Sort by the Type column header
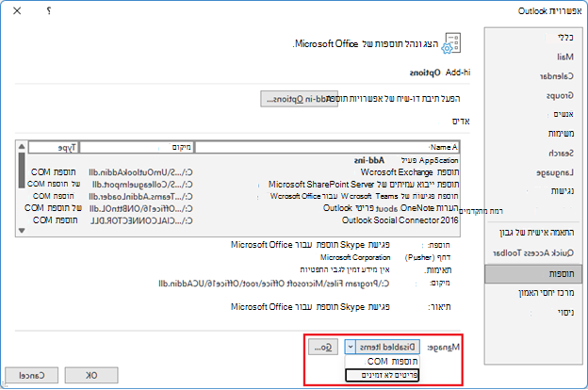 click(x=54, y=147)
